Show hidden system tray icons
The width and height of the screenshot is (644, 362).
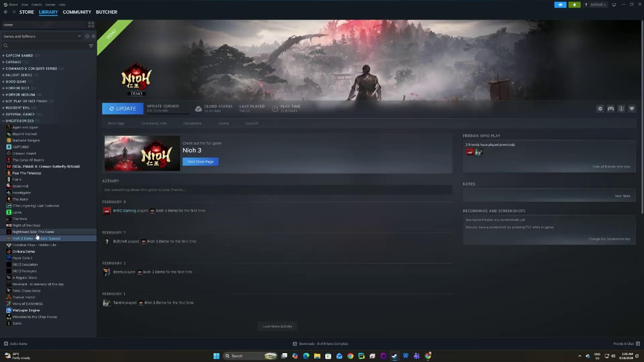580,356
